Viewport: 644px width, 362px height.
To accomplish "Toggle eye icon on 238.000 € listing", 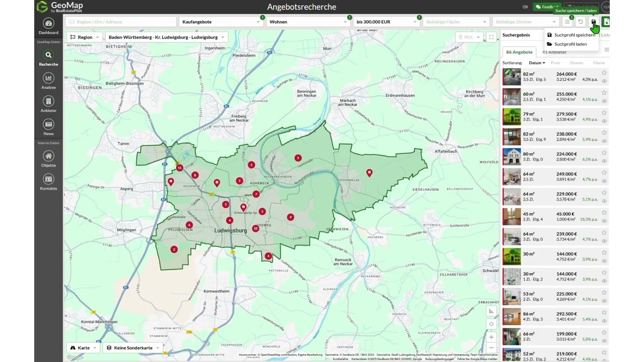I will tap(604, 141).
